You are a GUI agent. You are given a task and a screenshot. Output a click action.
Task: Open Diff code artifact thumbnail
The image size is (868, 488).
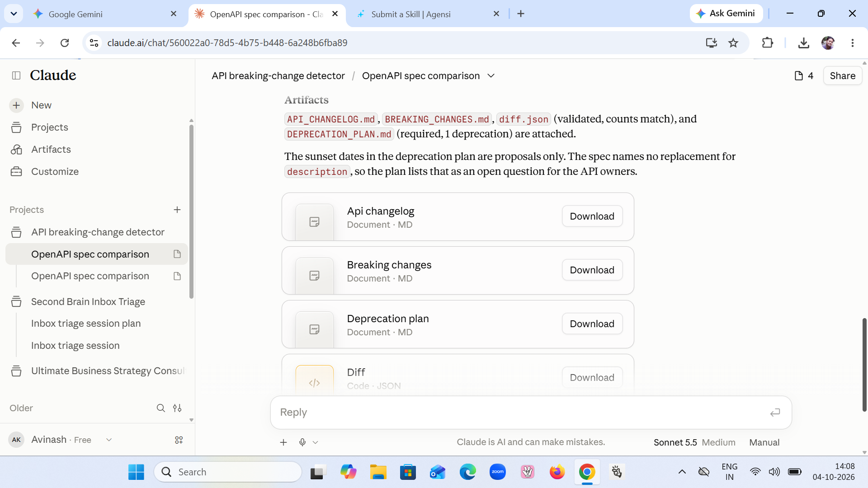[x=315, y=380]
